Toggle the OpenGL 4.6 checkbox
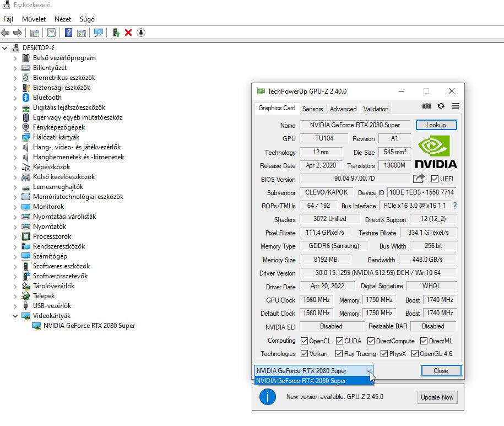 tap(415, 354)
